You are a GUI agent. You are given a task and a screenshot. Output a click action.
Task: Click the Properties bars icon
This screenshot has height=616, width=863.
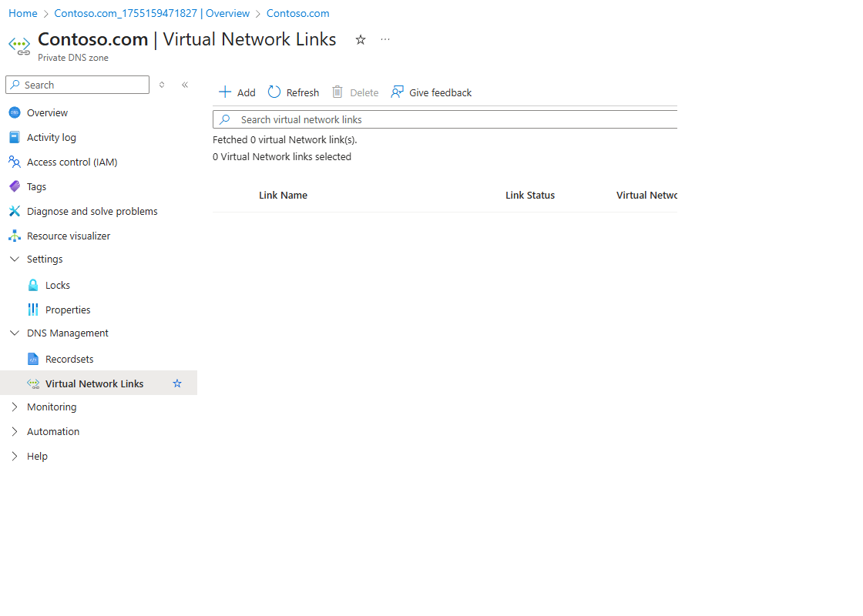coord(33,310)
